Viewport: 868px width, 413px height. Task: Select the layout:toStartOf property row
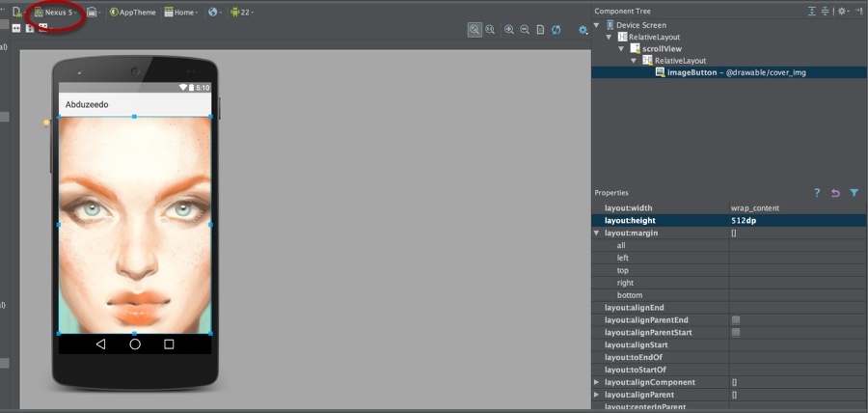click(729, 370)
